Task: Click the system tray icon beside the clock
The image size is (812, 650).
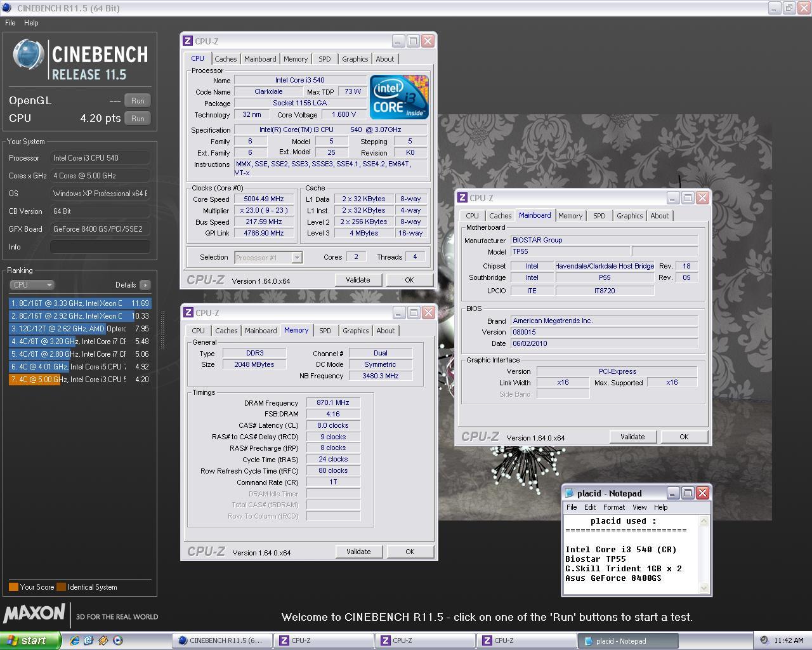Action: point(765,640)
